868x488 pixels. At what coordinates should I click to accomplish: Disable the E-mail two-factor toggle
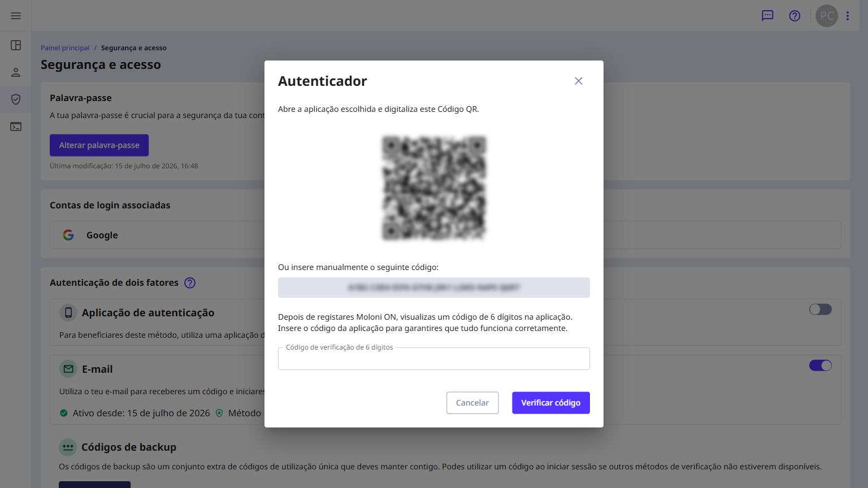click(x=820, y=365)
